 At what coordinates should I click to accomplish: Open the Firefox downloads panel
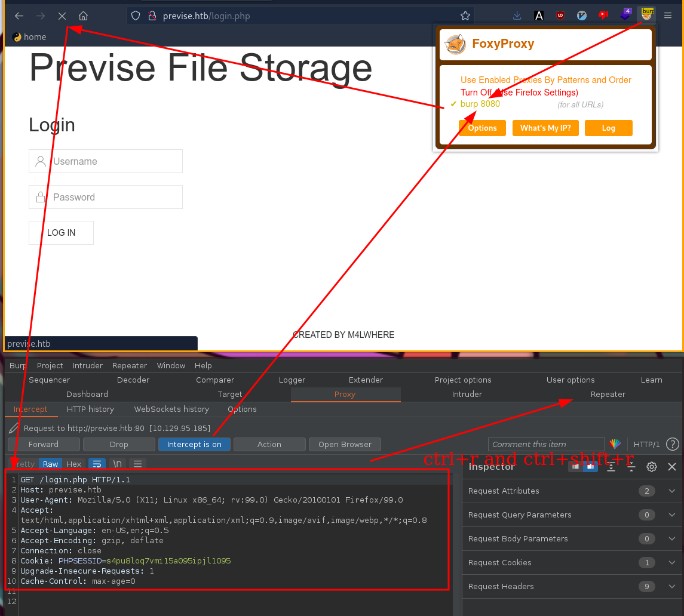point(517,16)
